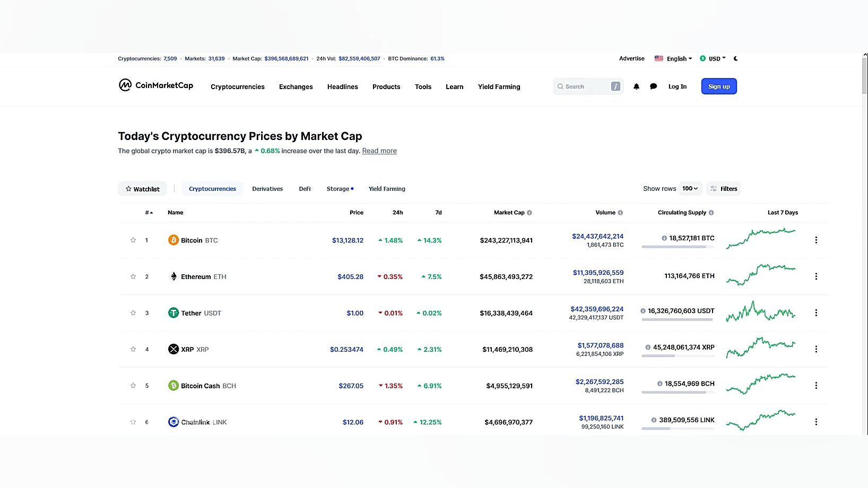Expand Show rows 100 dropdown
This screenshot has width=868, height=488.
click(x=690, y=189)
